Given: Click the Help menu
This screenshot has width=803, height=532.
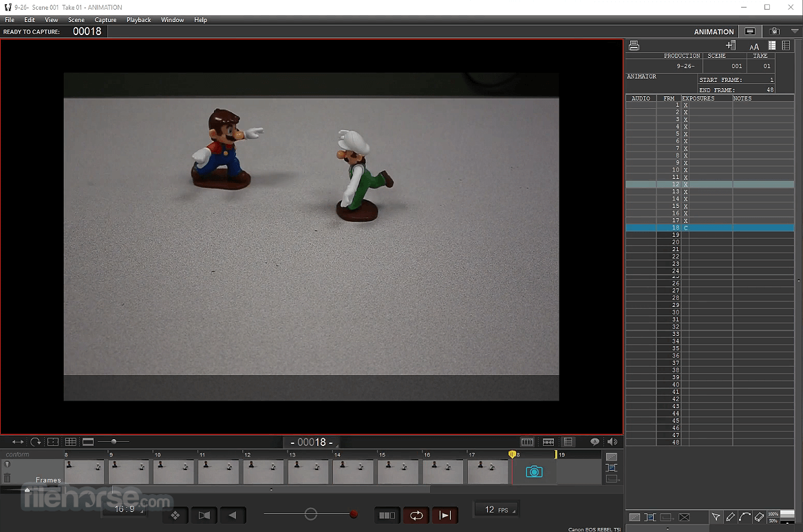Looking at the screenshot, I should pyautogui.click(x=200, y=19).
